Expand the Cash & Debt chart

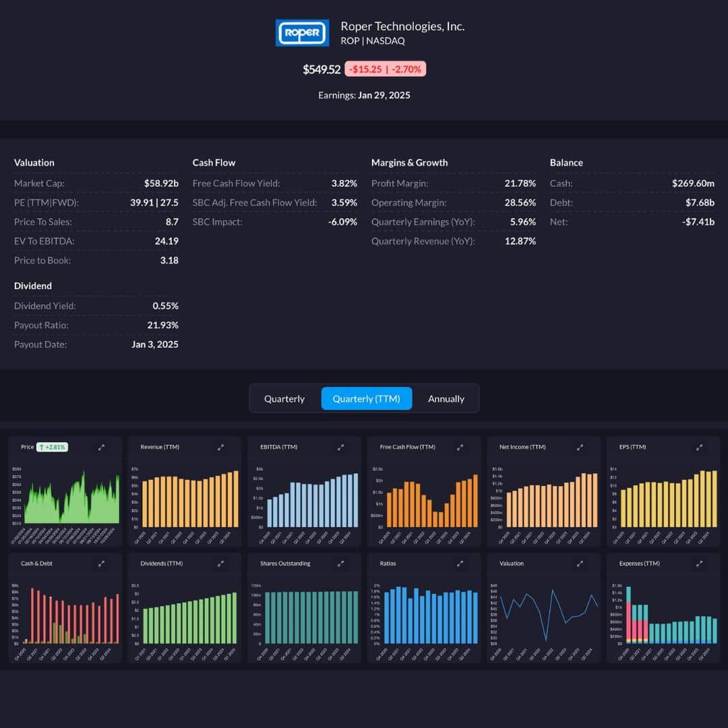[101, 564]
